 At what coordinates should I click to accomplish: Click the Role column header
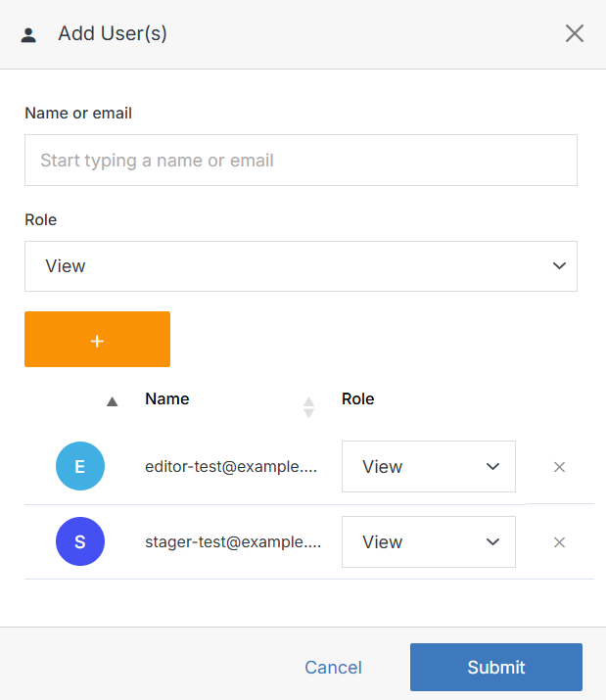357,398
